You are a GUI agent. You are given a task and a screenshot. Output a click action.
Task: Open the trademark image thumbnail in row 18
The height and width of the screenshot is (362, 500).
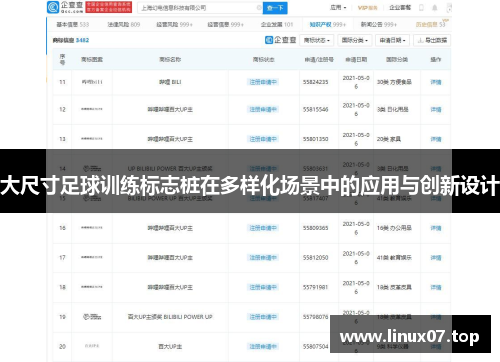click(92, 287)
